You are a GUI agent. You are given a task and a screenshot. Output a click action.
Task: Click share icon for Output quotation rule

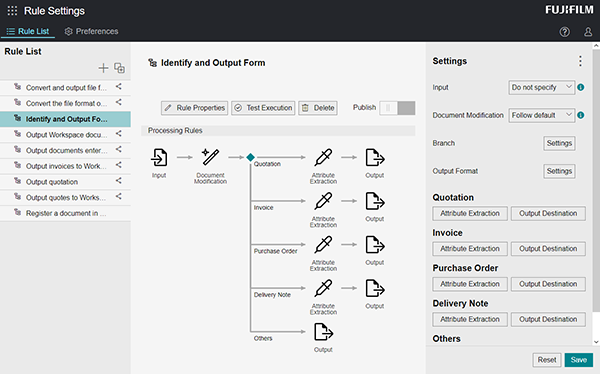(x=119, y=181)
